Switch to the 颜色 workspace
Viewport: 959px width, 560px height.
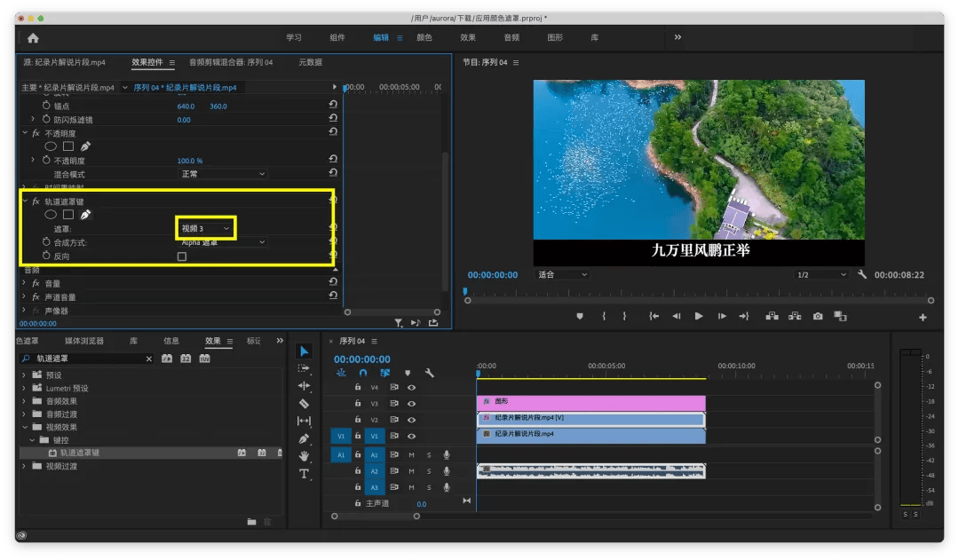[x=424, y=38]
